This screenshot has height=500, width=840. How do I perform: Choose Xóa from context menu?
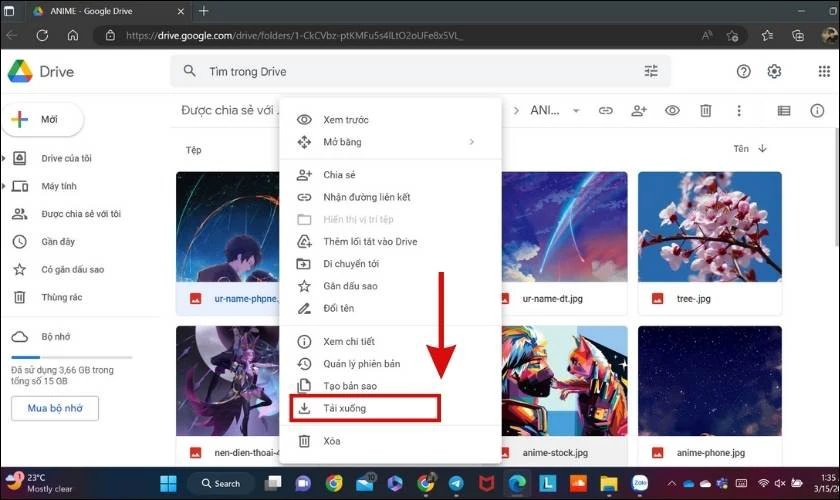click(390, 441)
